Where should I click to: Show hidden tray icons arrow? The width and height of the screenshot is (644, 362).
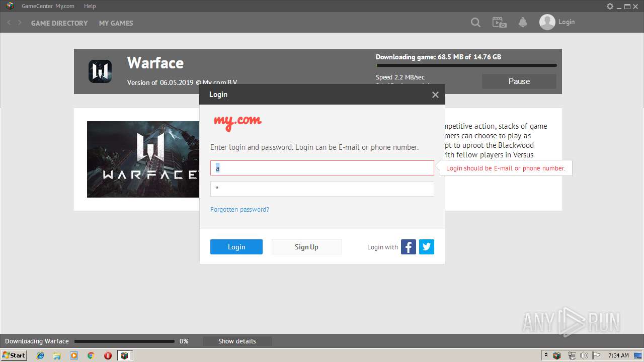click(546, 355)
